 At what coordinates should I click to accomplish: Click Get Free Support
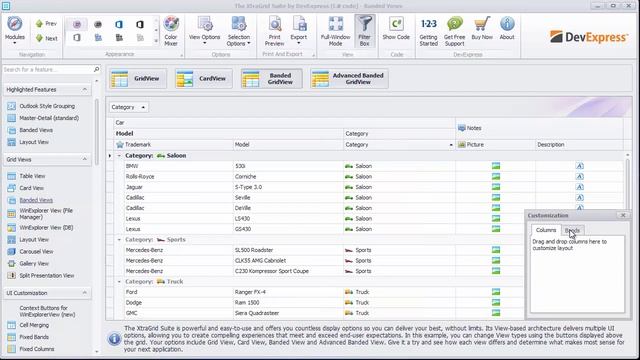(x=454, y=31)
